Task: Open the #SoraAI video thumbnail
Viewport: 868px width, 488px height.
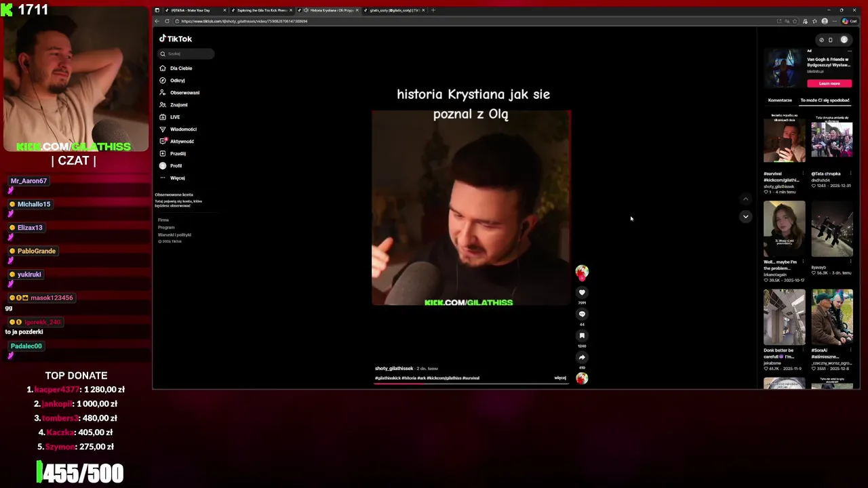Action: (832, 317)
